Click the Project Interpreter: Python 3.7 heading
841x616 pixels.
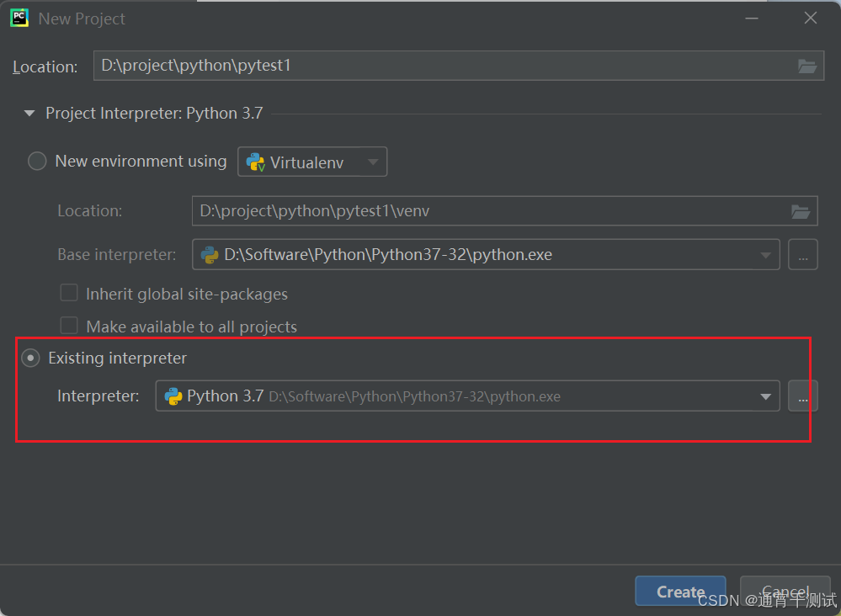click(x=154, y=113)
